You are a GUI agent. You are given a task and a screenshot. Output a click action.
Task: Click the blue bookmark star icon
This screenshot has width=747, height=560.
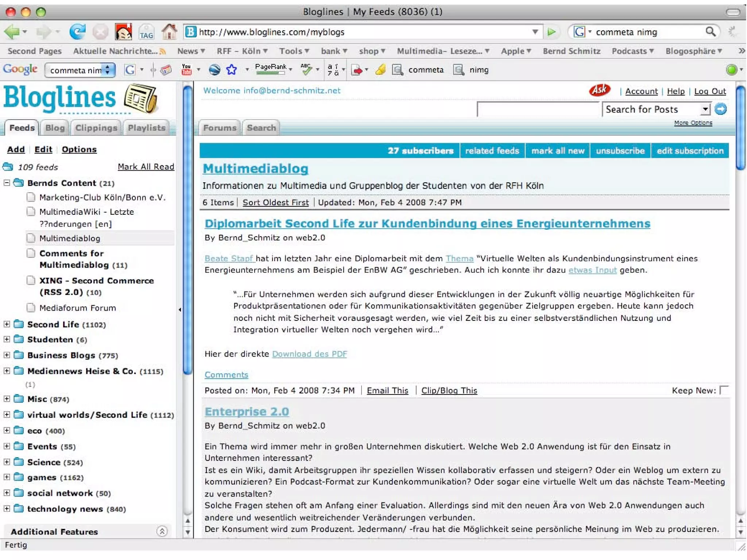pos(232,69)
